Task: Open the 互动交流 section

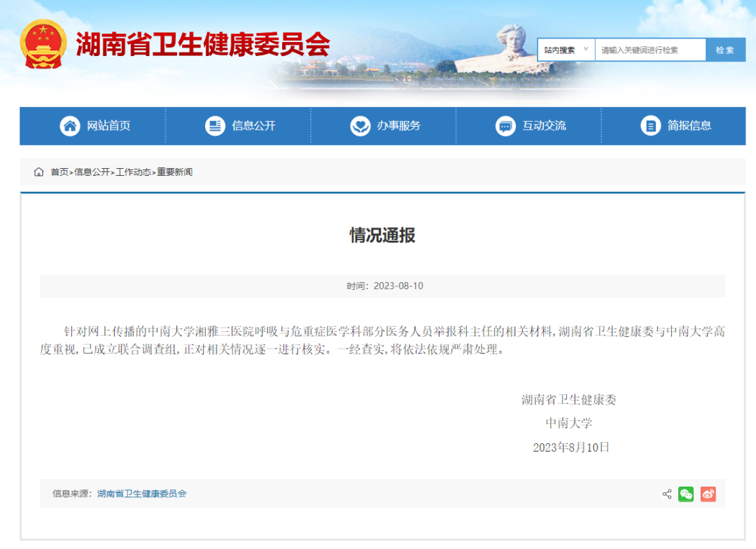Action: coord(542,126)
